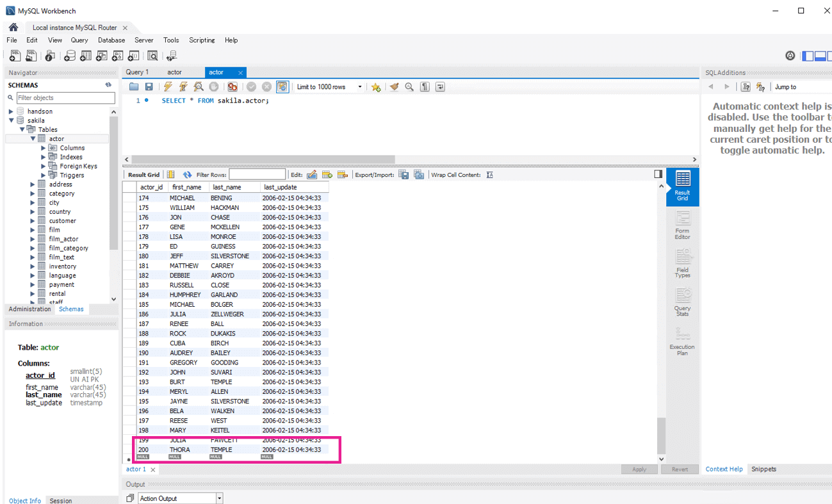Open the Scripting menu
The image size is (832, 504).
point(202,40)
